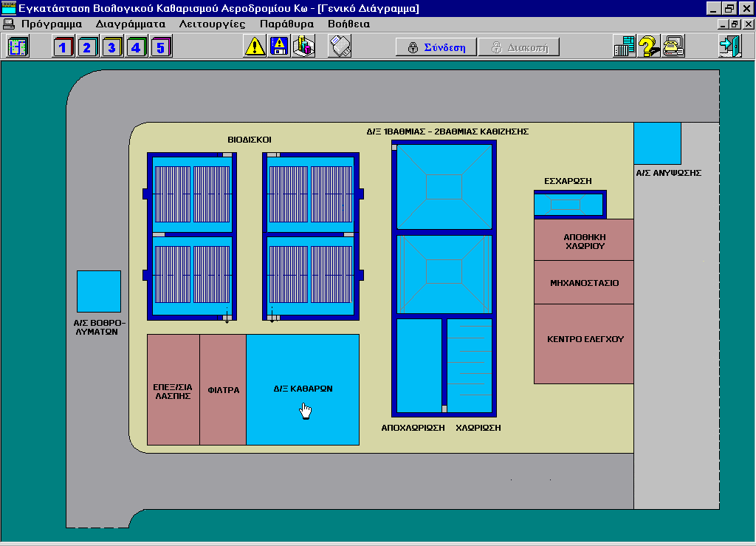Click the exit door icon
756x546 pixels.
coord(729,47)
